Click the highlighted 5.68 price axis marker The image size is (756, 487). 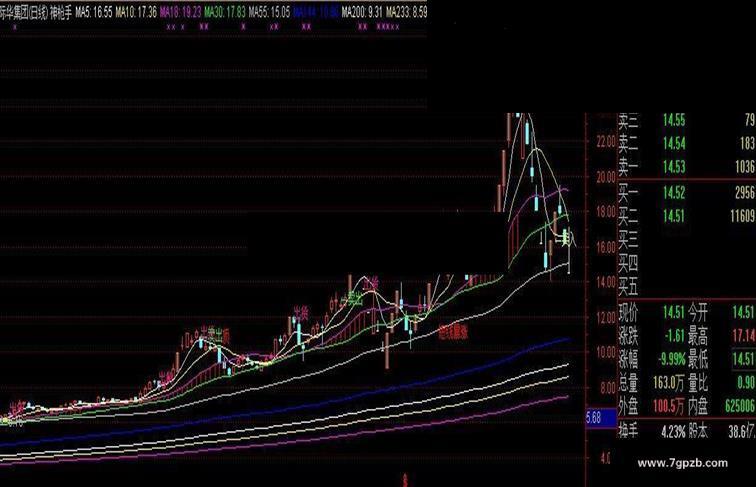point(601,418)
